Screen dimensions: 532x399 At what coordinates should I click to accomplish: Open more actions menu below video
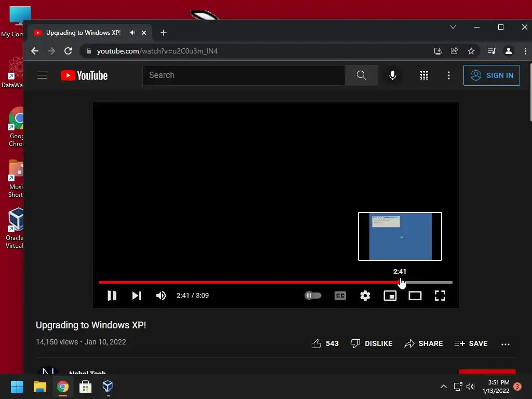click(x=505, y=344)
